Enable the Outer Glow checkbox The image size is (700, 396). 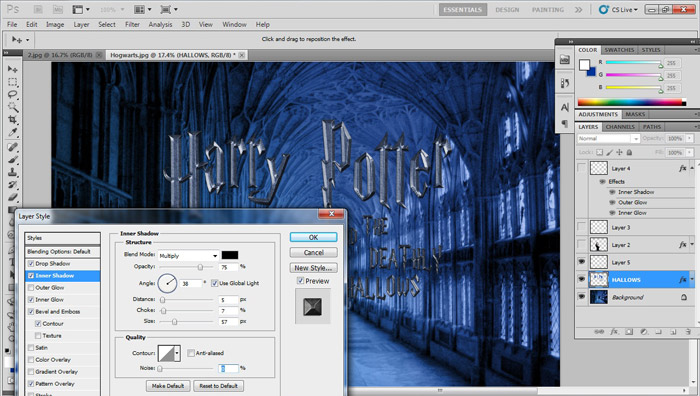click(x=31, y=288)
